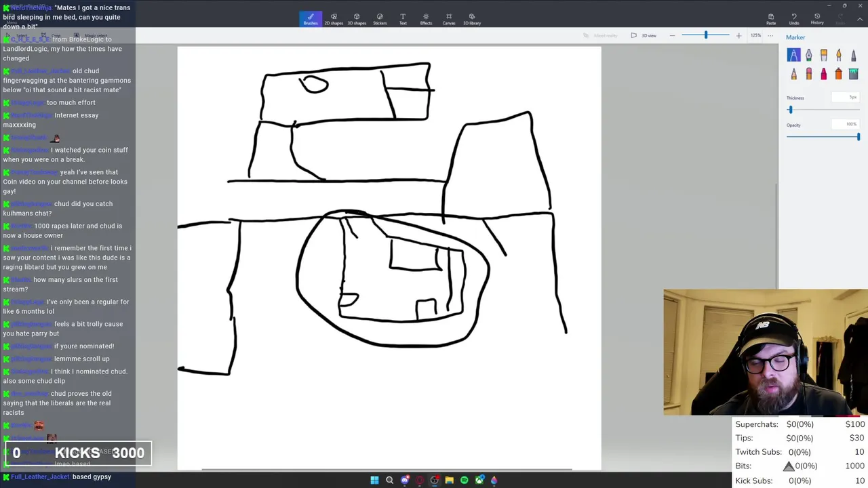Viewport: 868px width, 488px height.
Task: Open OBS Studio from the taskbar
Action: coord(435,481)
